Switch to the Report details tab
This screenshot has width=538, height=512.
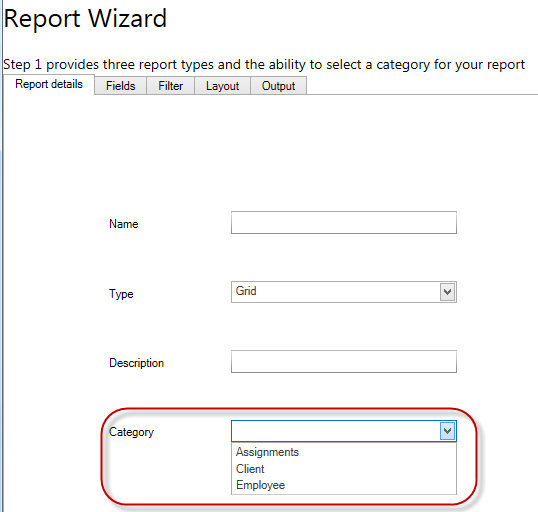point(49,84)
